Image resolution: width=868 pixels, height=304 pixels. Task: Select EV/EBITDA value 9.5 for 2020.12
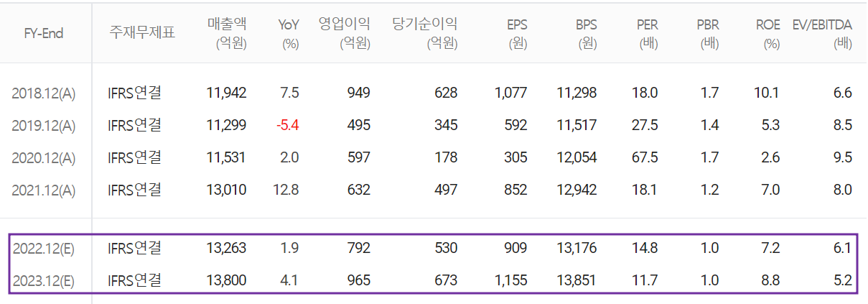(844, 157)
